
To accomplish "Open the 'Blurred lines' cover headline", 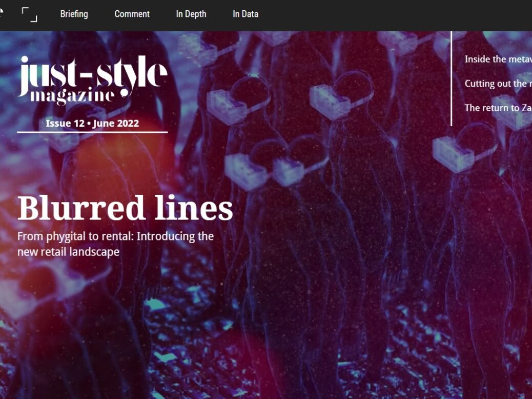I will [x=125, y=208].
